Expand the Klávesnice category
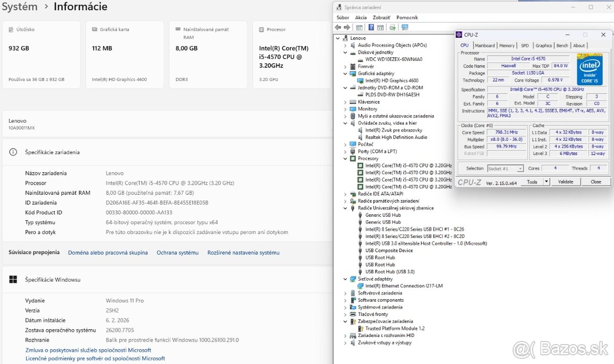This screenshot has width=614, height=364. point(345,102)
